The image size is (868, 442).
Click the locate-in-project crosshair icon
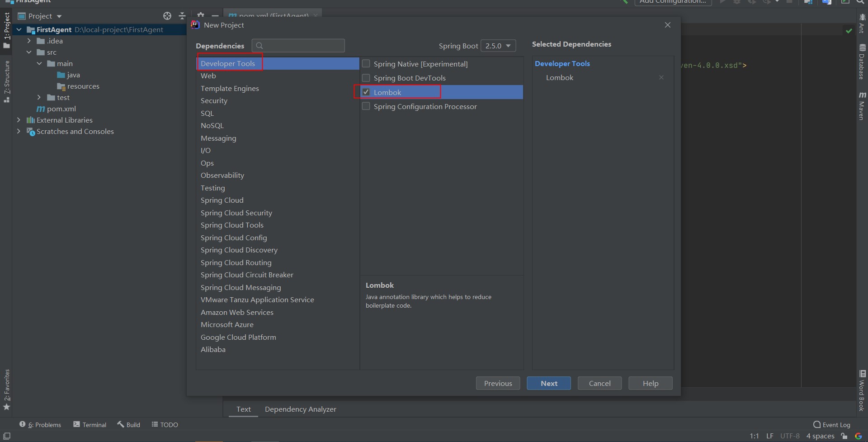(x=167, y=16)
